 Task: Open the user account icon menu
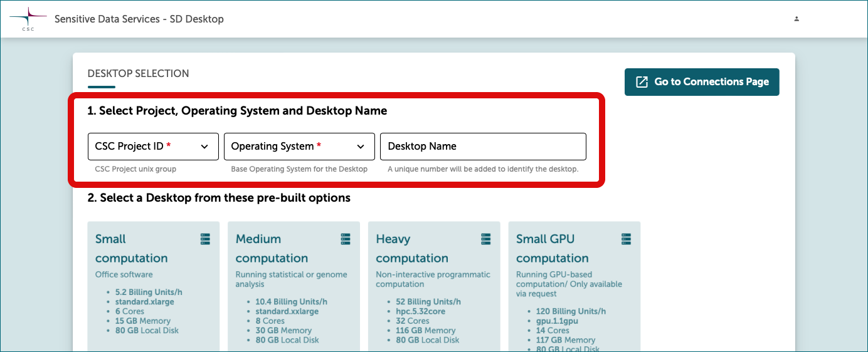(797, 19)
